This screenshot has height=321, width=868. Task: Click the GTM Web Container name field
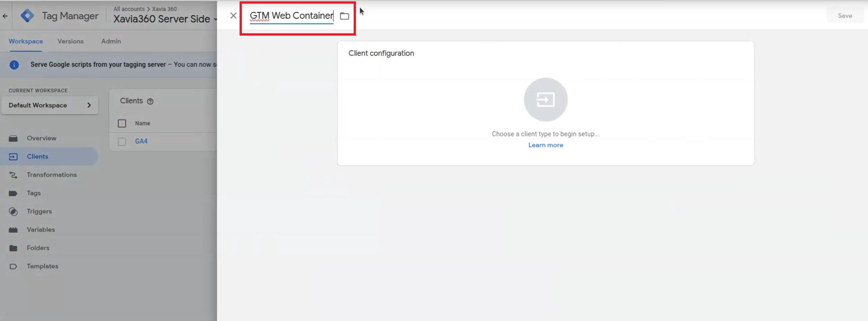292,16
